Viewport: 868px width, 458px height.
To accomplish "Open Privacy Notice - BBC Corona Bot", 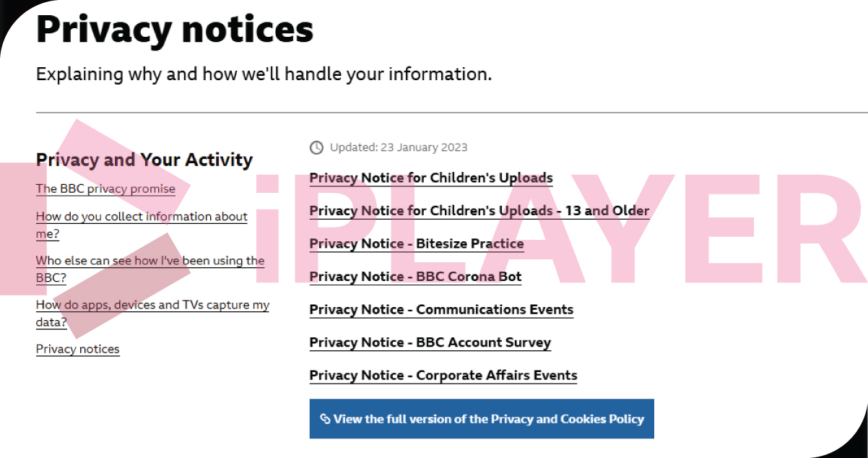I will coord(415,277).
